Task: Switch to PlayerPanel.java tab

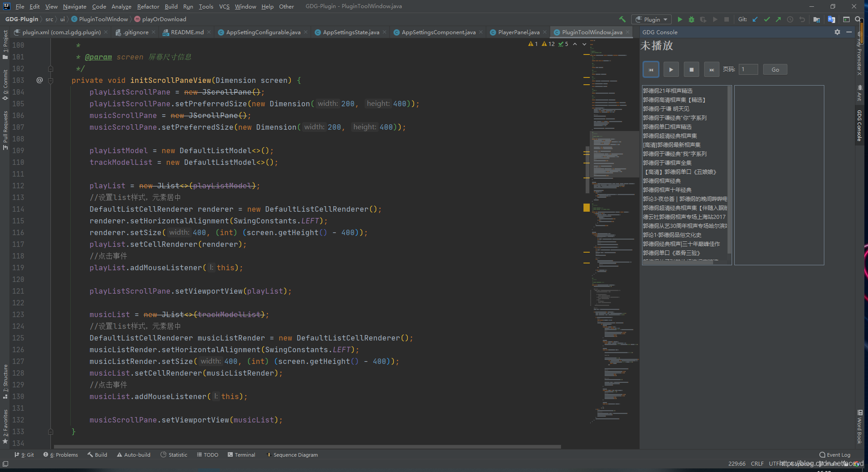Action: 519,32
